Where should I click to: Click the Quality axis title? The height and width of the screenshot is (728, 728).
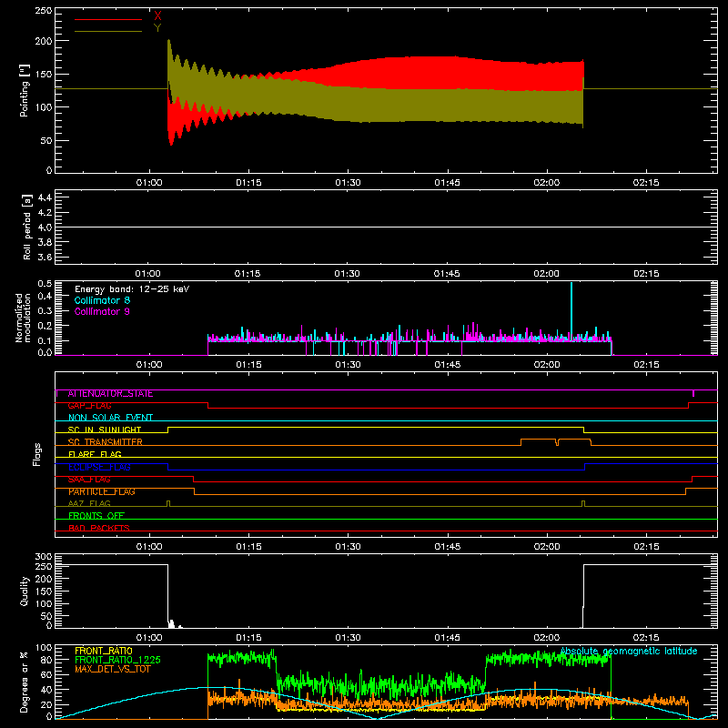(x=25, y=591)
